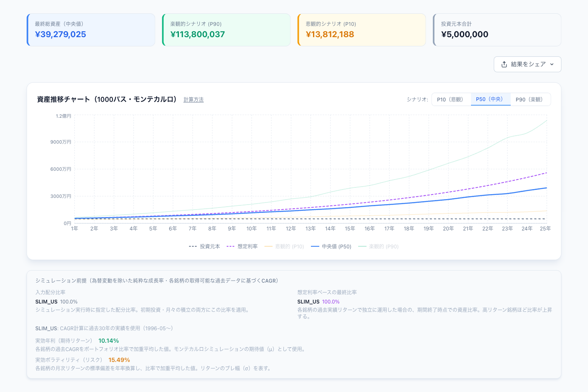Click the share icon beside 結果をシェア
The image size is (588, 392).
(504, 64)
